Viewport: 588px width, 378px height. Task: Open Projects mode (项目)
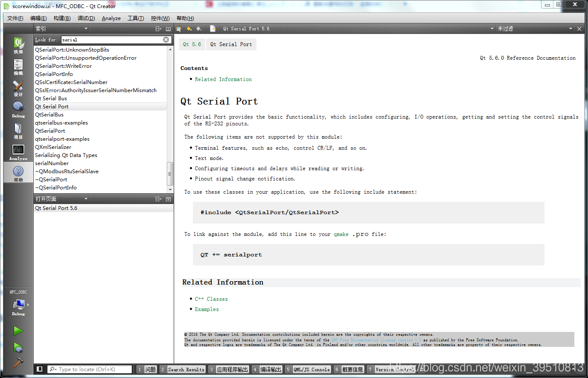18,131
